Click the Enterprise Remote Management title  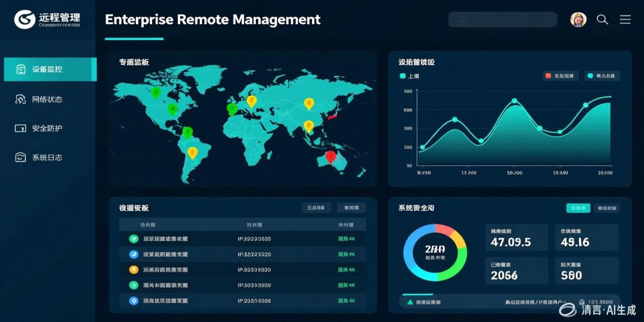pos(212,20)
